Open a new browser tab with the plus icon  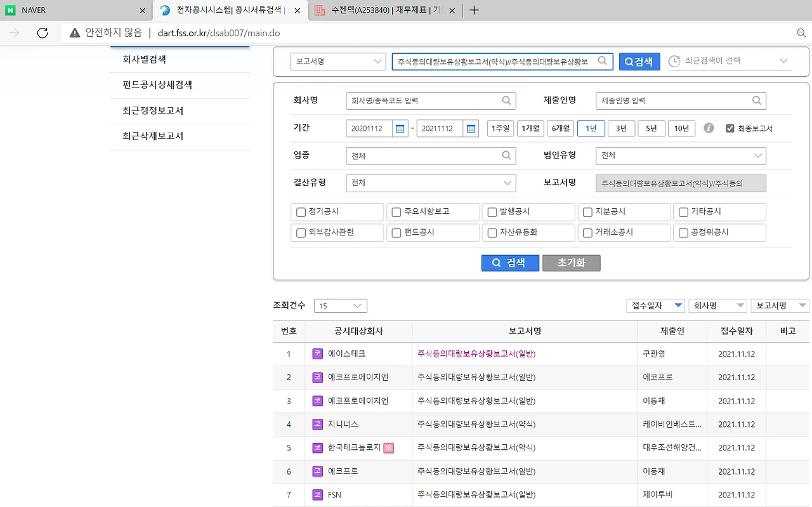pyautogui.click(x=474, y=10)
